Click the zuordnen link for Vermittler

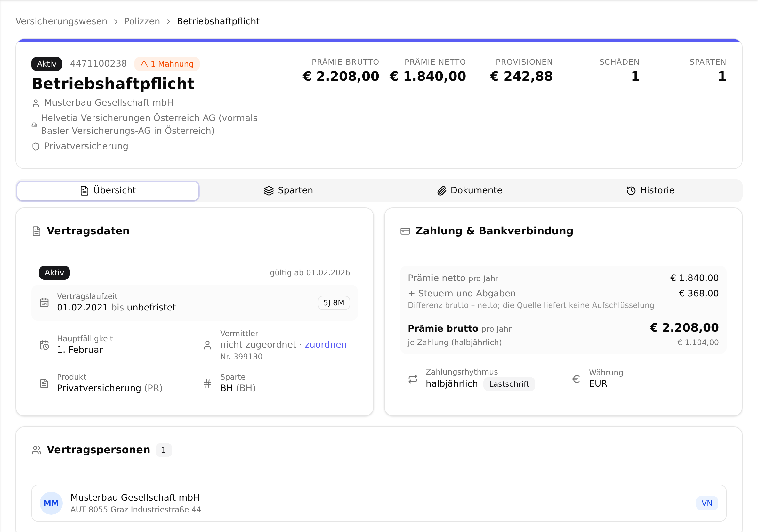click(x=326, y=344)
